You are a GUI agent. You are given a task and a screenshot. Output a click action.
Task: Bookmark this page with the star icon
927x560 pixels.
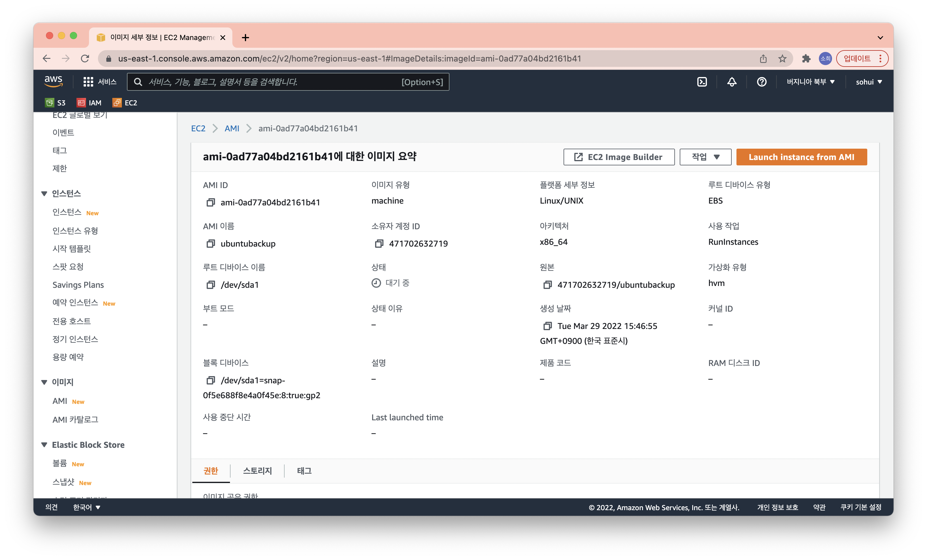click(782, 59)
